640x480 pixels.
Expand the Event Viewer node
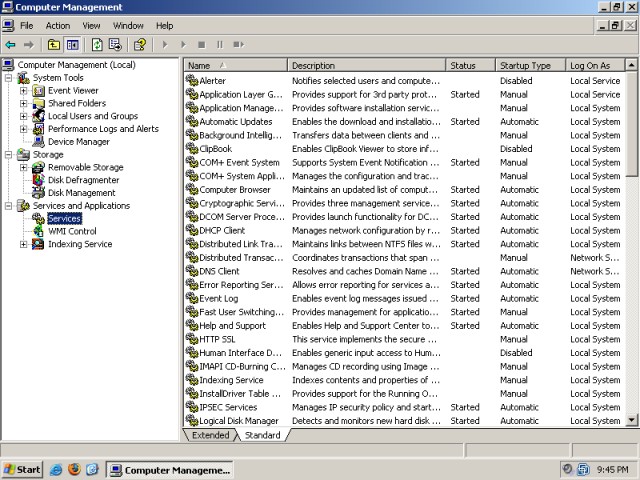24,91
